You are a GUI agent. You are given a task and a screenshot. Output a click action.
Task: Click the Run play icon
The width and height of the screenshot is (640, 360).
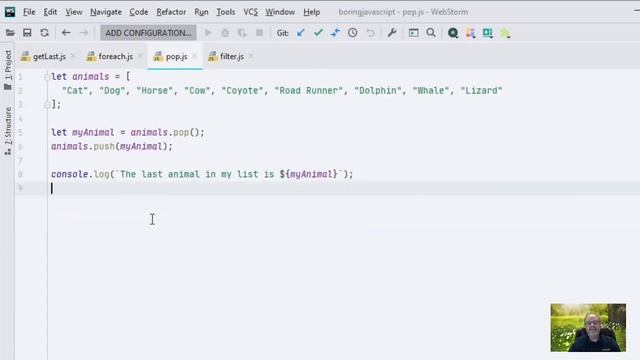[x=208, y=33]
